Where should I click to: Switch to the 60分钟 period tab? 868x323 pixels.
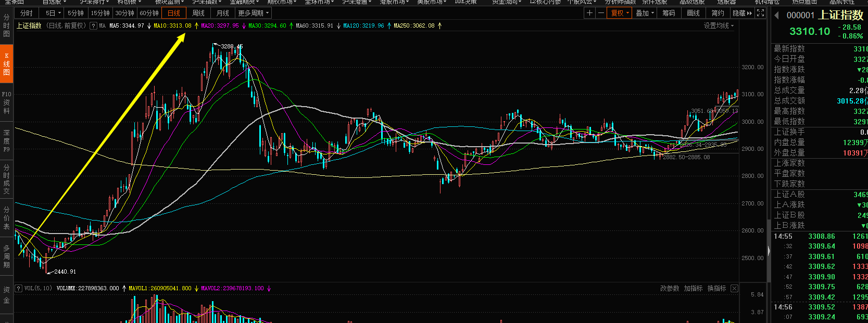coord(149,13)
